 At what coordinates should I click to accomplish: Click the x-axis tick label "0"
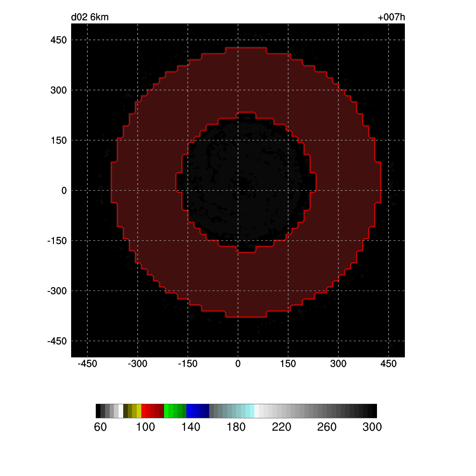coord(238,364)
